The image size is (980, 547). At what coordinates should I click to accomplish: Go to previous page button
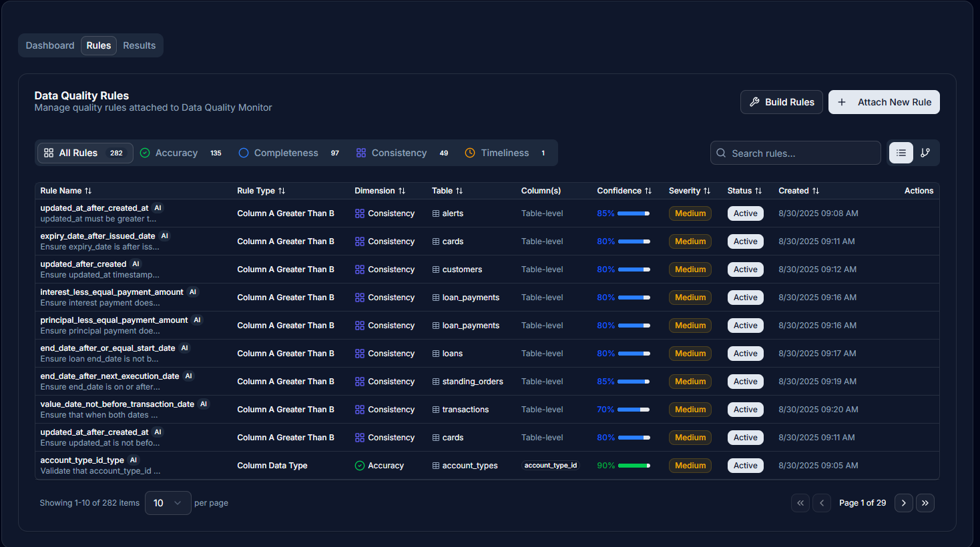[x=822, y=503]
